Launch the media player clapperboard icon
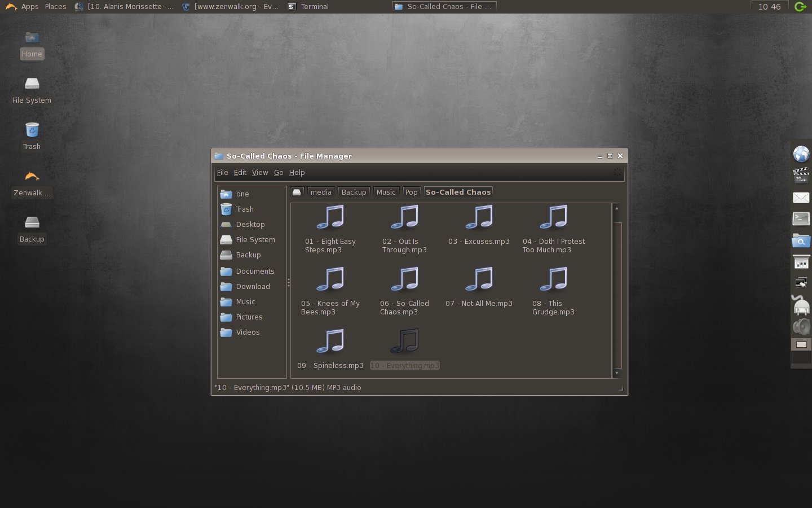This screenshot has height=508, width=812. [801, 176]
